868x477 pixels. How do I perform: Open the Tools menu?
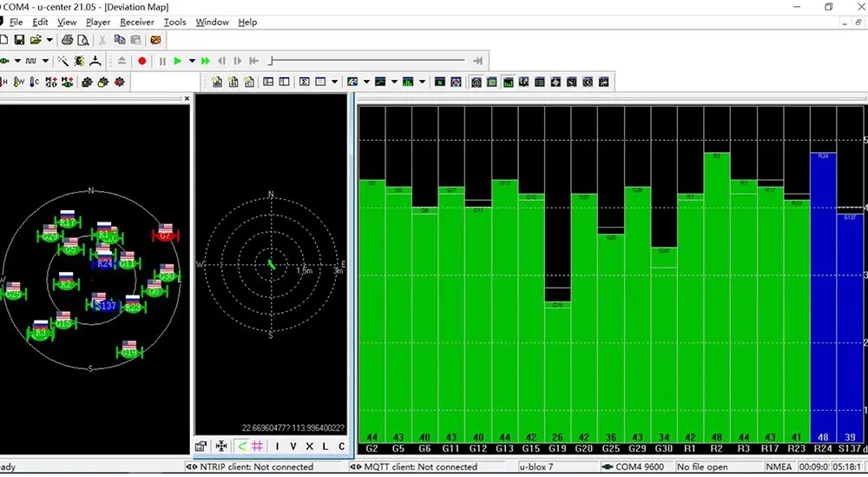point(174,22)
